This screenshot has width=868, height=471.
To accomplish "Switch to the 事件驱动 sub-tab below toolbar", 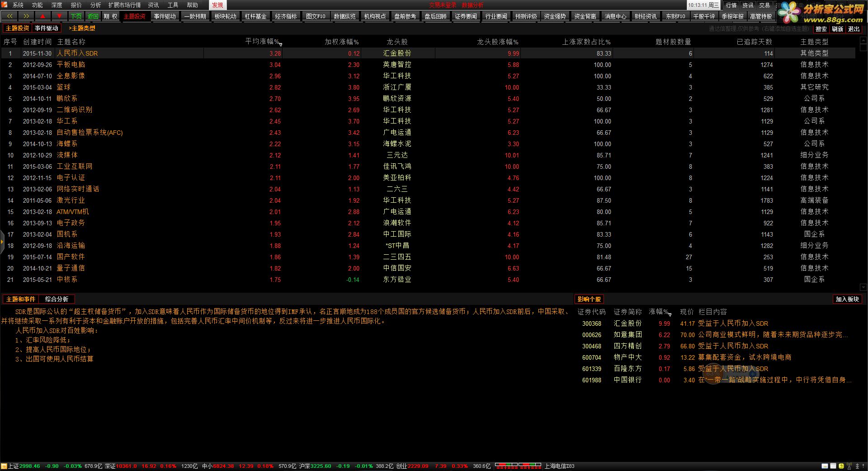I will [x=47, y=28].
